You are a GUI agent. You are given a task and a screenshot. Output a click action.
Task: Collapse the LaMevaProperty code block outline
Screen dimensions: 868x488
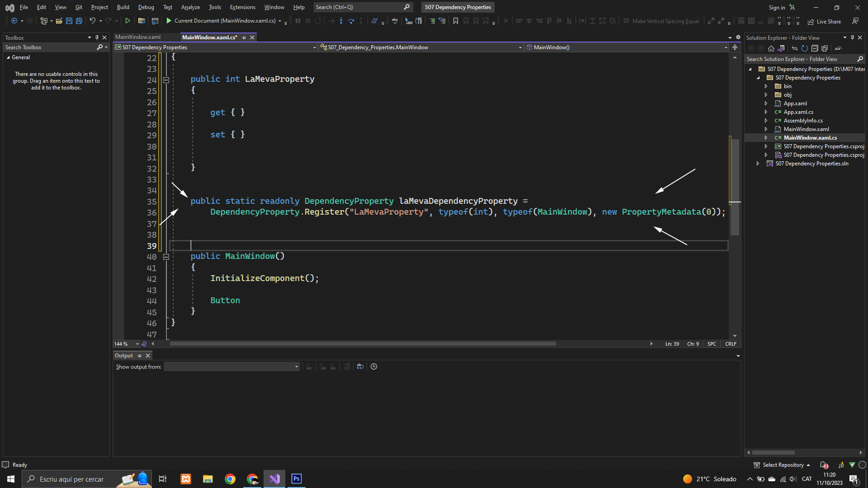(x=166, y=80)
